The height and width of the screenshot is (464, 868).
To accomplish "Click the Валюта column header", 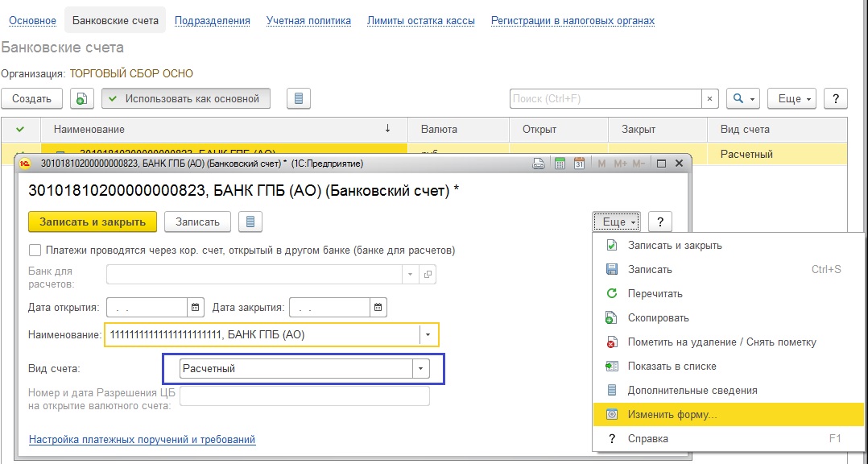I will 458,129.
